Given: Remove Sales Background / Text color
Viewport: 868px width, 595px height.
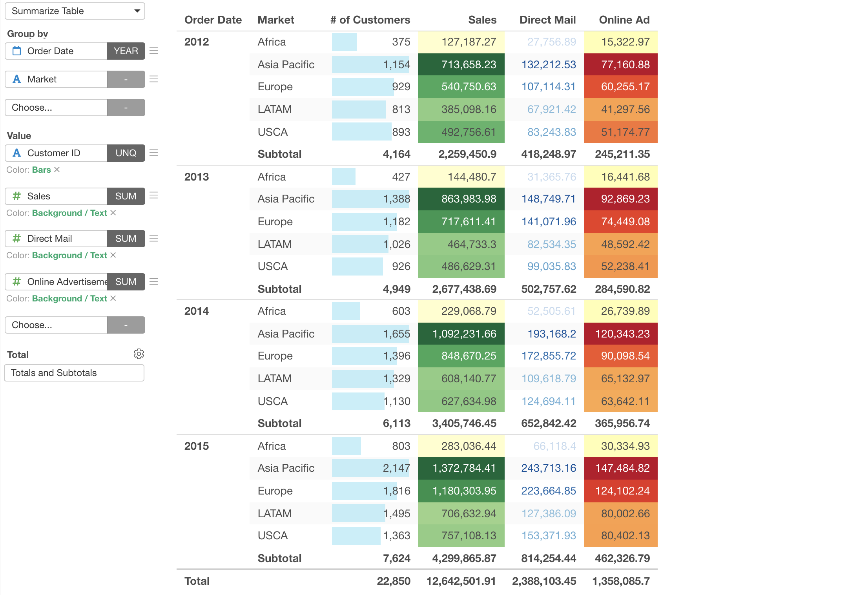Looking at the screenshot, I should (113, 213).
